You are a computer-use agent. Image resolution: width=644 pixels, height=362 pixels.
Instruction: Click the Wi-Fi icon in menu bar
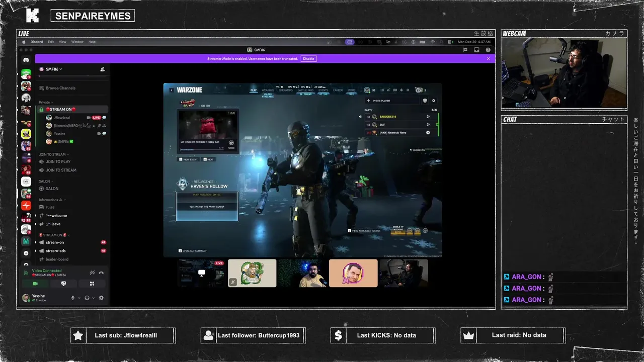tap(433, 42)
